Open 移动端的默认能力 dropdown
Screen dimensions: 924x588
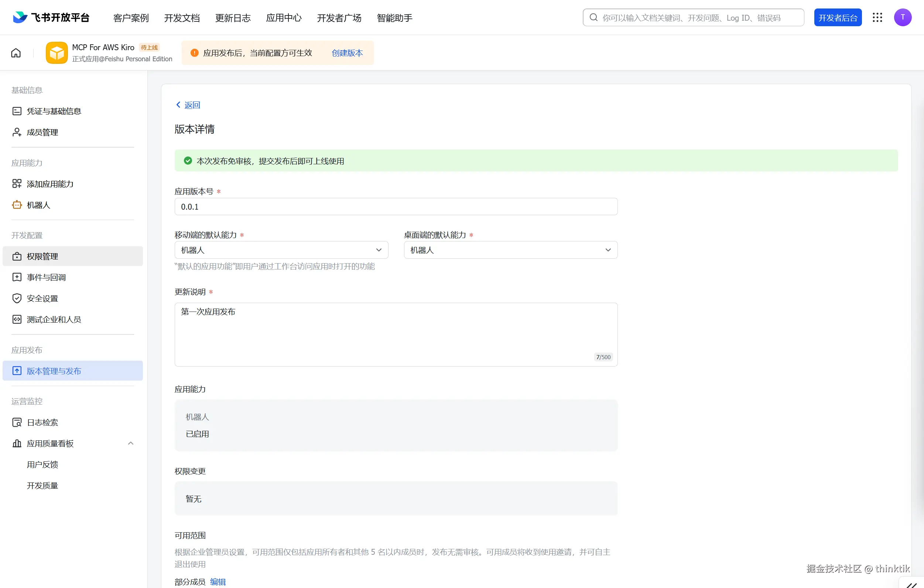click(281, 250)
